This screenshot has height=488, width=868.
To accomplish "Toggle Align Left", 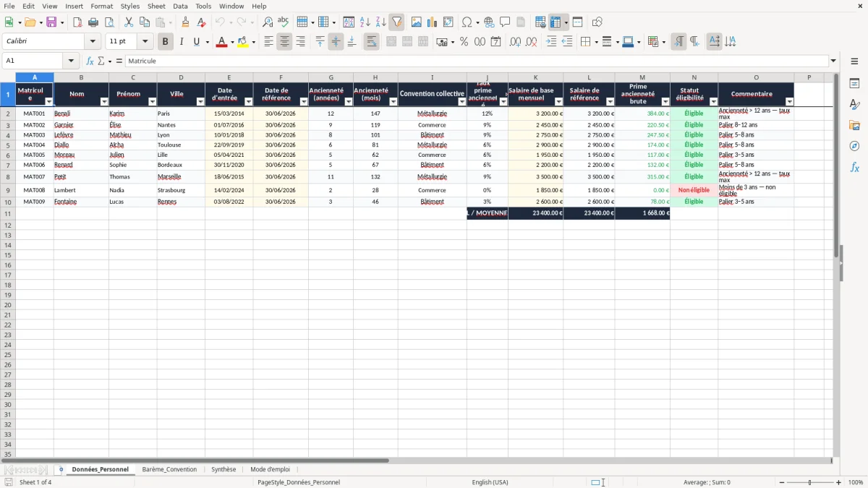I will coord(268,42).
